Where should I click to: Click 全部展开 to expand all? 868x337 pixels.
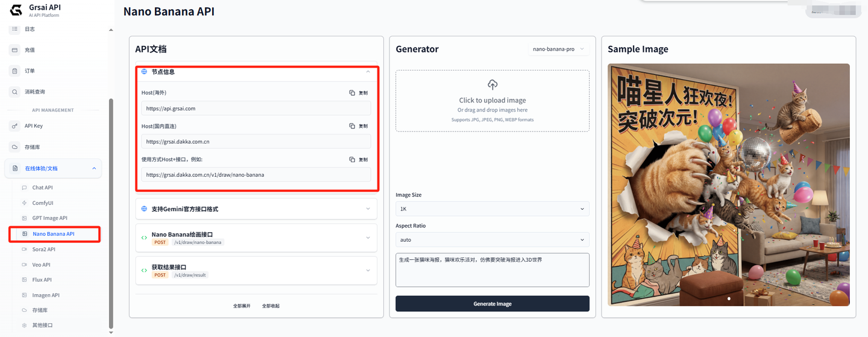(242, 306)
